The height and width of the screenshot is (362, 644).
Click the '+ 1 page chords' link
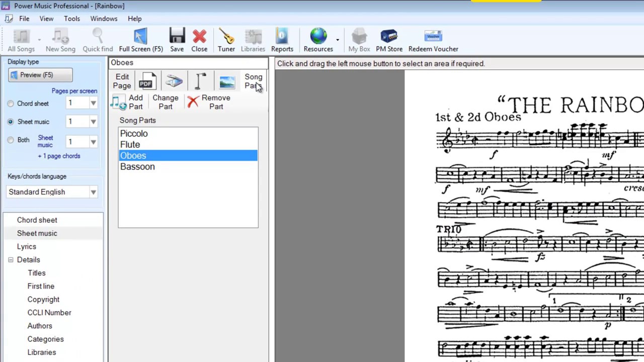click(x=59, y=156)
